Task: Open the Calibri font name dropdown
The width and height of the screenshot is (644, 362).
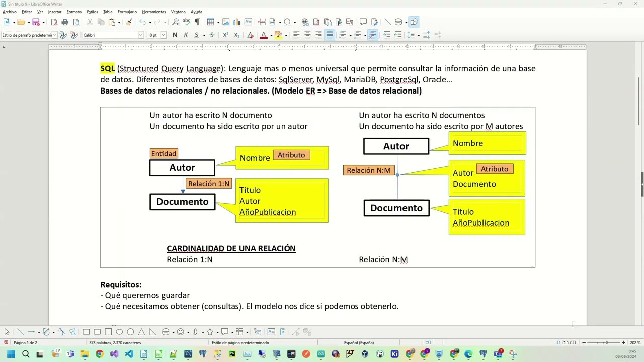Action: pos(141,35)
